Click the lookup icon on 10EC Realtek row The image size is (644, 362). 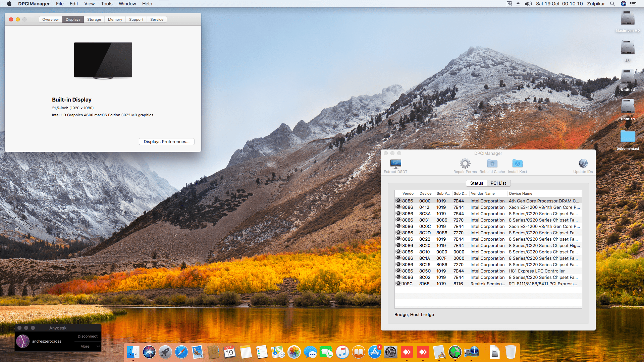point(398,284)
